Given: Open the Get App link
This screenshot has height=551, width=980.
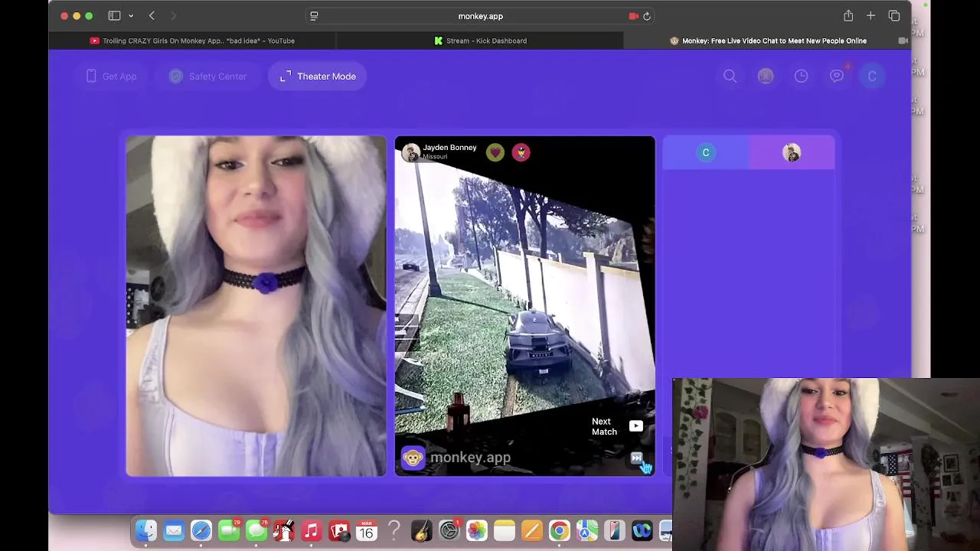Looking at the screenshot, I should (111, 77).
